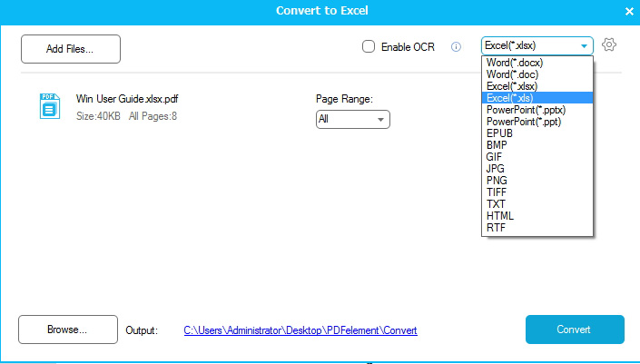Click the PDF file icon for Win User Guide
This screenshot has height=364, width=640.
pos(49,106)
